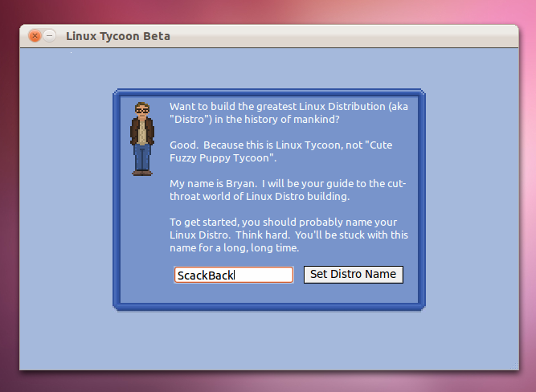Click the Linux Tycoon Beta title text
Screen dimensions: 536x392
click(118, 36)
